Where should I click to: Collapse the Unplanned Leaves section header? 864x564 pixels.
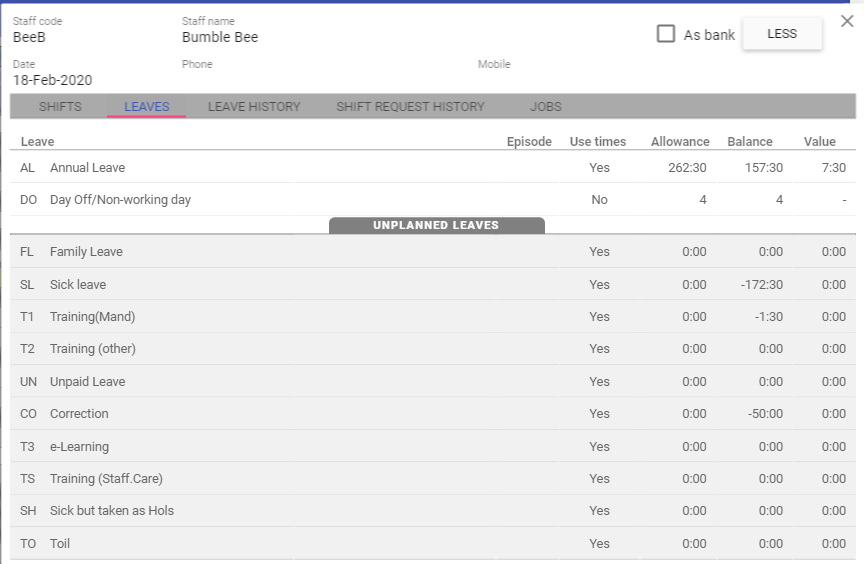(436, 226)
